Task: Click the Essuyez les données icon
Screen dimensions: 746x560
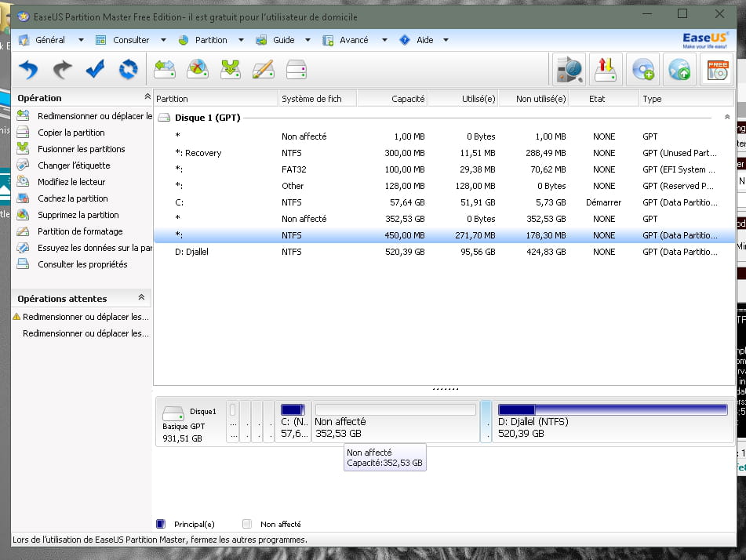Action: pos(23,248)
